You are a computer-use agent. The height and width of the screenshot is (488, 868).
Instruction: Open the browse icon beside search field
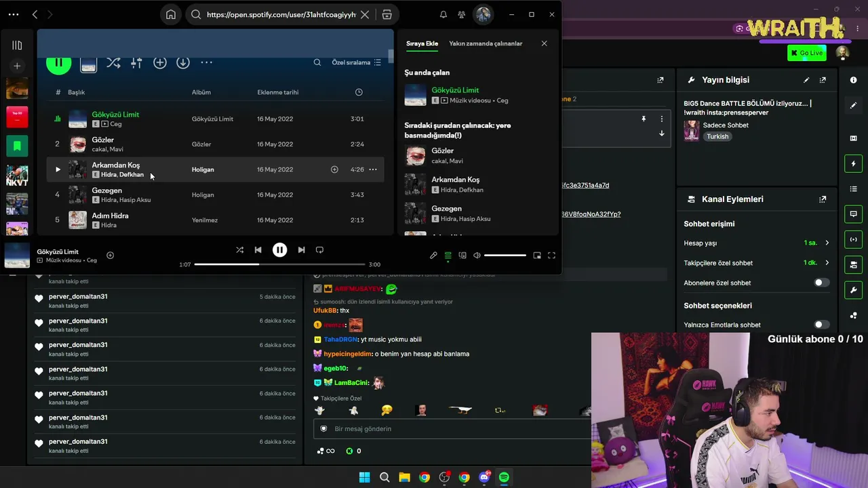(387, 14)
